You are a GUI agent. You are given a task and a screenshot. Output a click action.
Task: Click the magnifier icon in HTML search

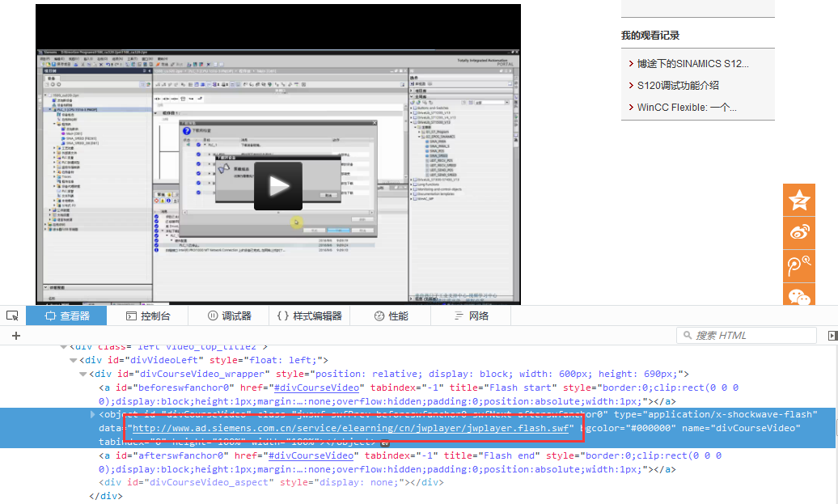click(687, 335)
